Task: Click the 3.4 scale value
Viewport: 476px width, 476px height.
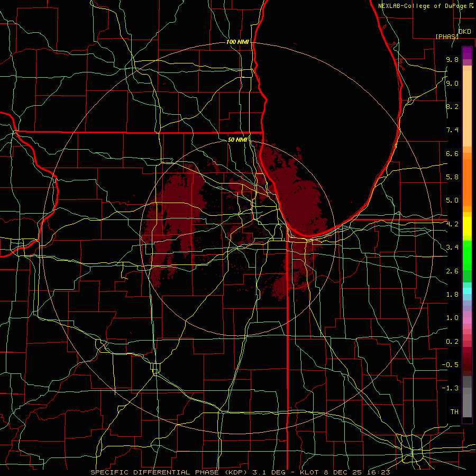Action: pyautogui.click(x=452, y=248)
